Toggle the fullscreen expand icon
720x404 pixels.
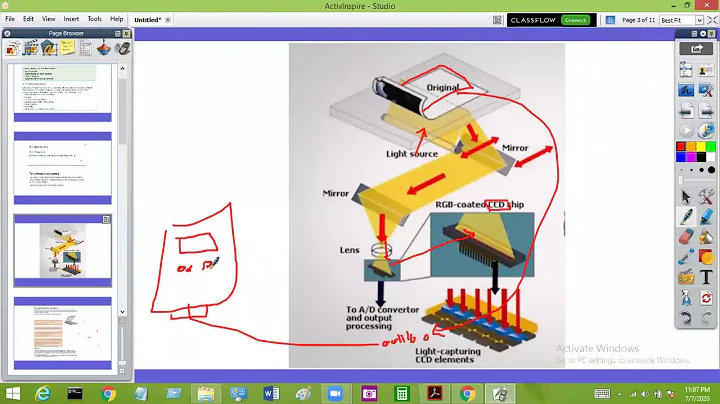coord(712,20)
